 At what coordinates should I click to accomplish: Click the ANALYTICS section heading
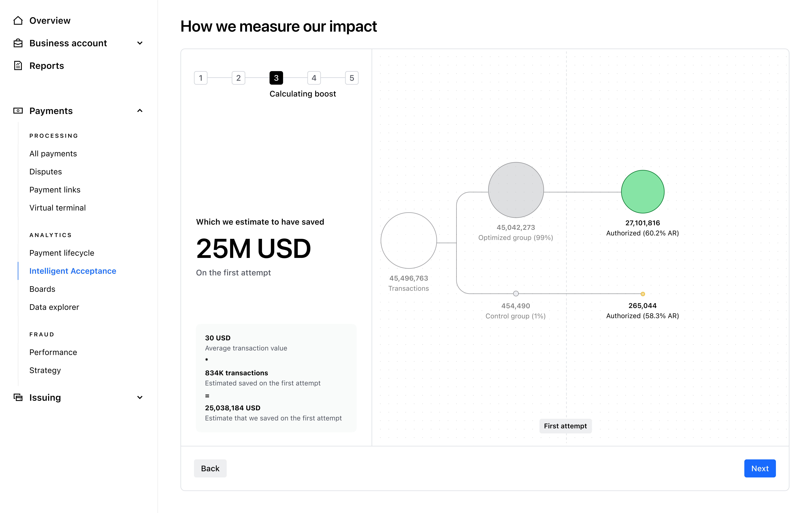tap(51, 235)
